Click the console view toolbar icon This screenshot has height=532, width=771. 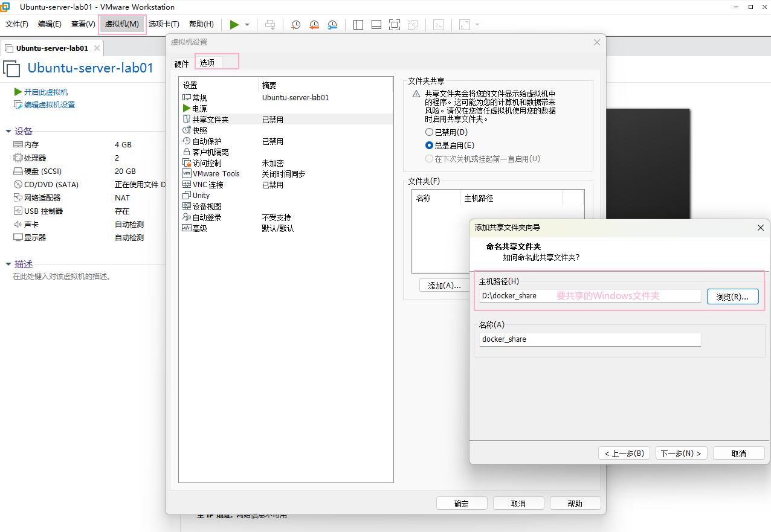click(x=439, y=25)
